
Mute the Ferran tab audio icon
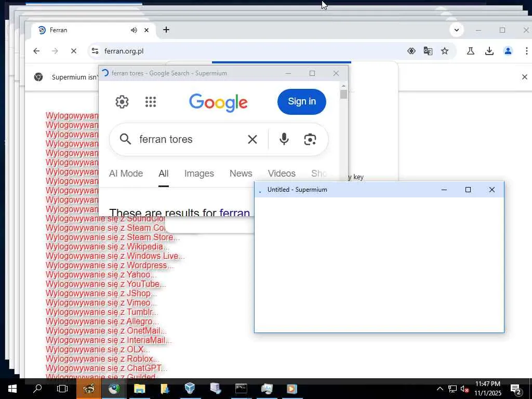(134, 30)
